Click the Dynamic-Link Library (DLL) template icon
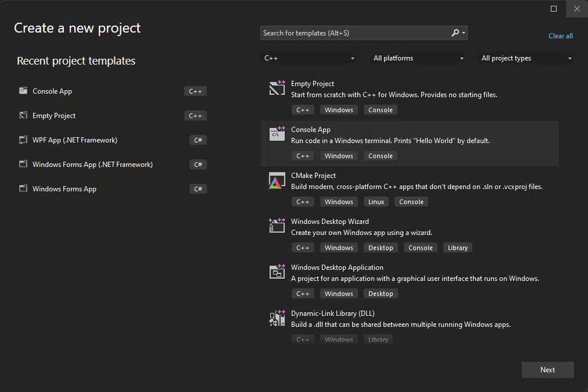The image size is (588, 392). click(x=277, y=318)
